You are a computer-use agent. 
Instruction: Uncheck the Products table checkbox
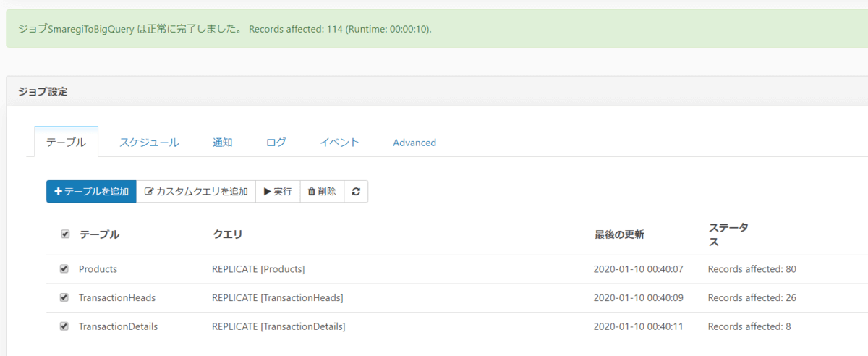(64, 269)
